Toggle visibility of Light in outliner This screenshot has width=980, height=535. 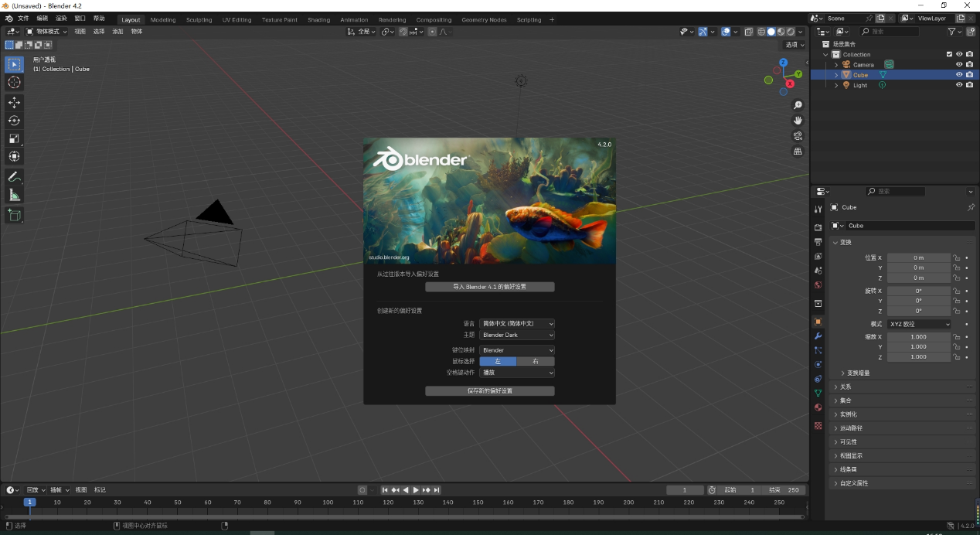959,85
